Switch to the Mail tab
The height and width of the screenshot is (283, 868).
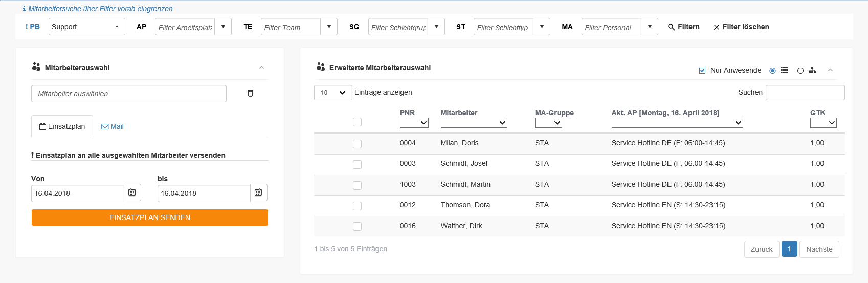click(x=113, y=126)
